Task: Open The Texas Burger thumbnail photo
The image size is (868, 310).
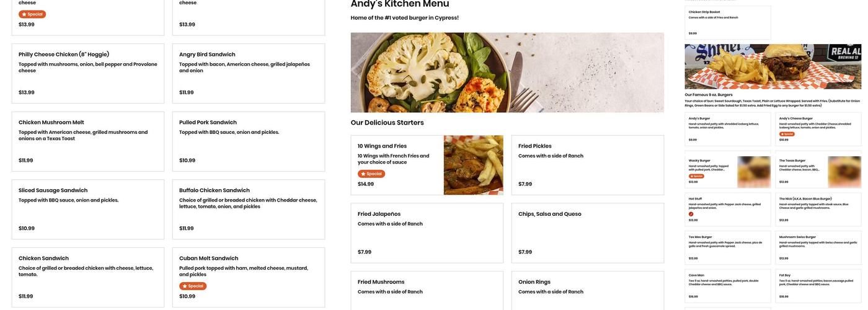Action: click(844, 172)
